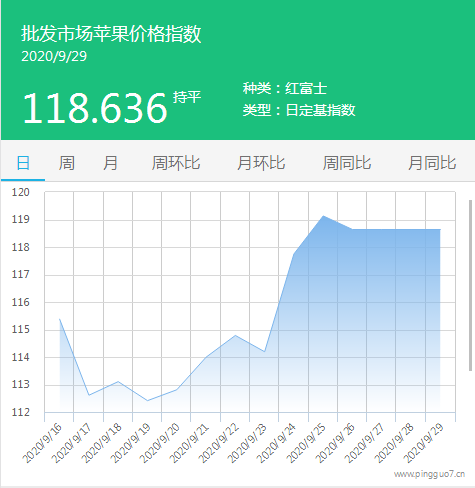475x488 pixels.
Task: Click the 120 y-axis label
Action: click(x=21, y=192)
